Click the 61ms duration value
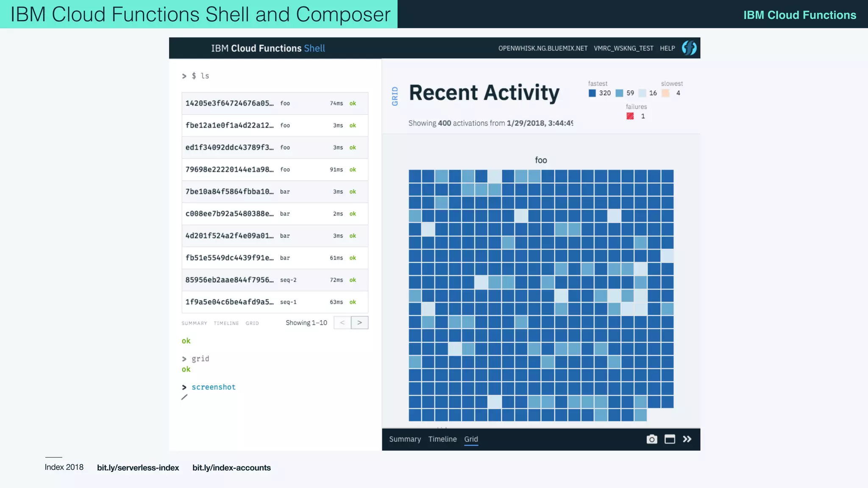Viewport: 868px width, 488px height. (337, 258)
